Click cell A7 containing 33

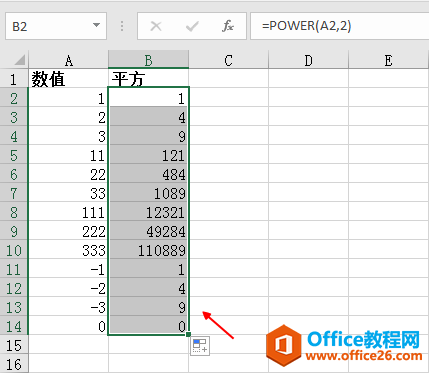point(69,192)
